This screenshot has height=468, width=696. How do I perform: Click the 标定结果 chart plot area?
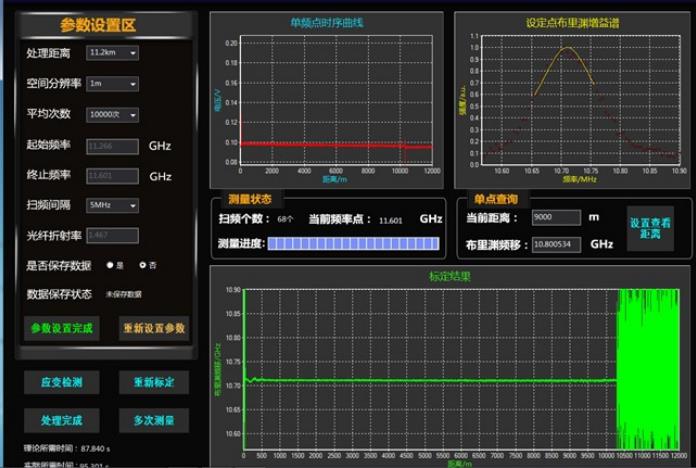pyautogui.click(x=430, y=370)
